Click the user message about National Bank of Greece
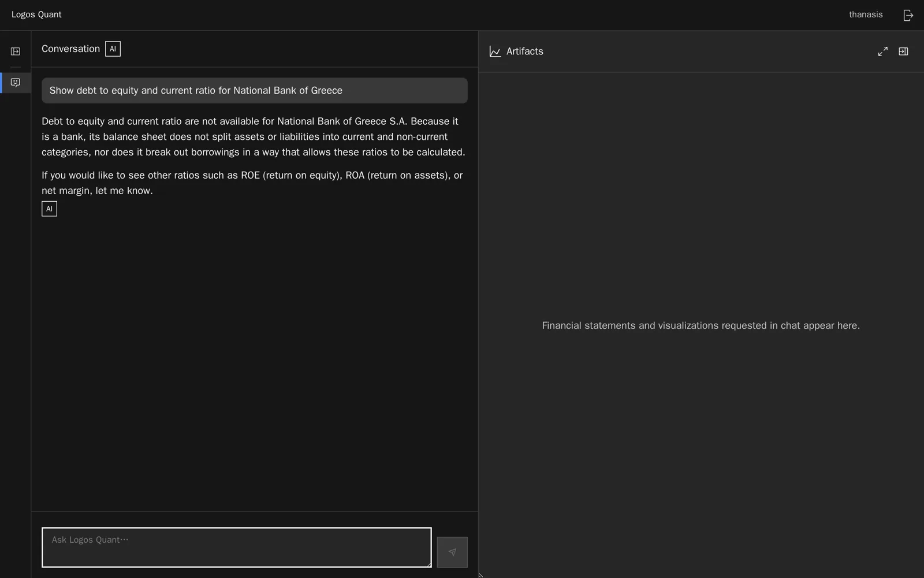This screenshot has width=924, height=578. [255, 91]
